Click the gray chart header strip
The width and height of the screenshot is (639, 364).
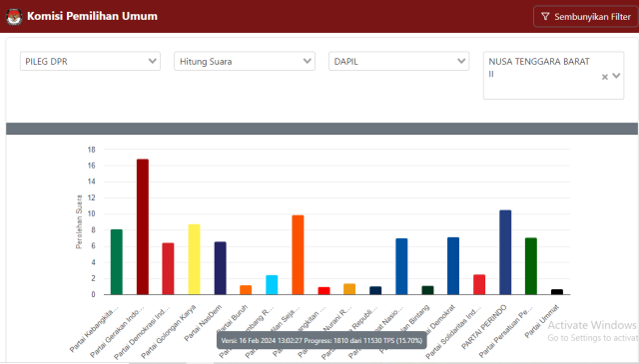tap(321, 129)
